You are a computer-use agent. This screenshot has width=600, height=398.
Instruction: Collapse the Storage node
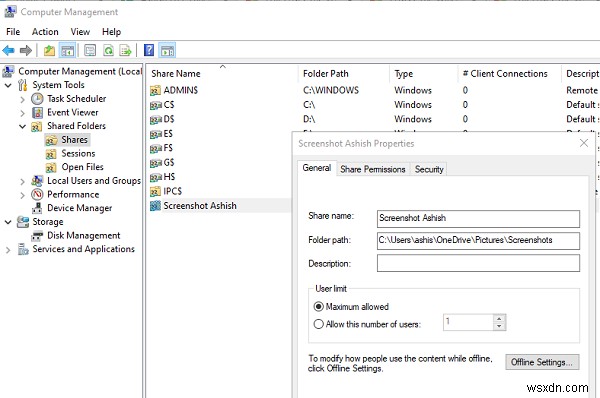point(8,222)
